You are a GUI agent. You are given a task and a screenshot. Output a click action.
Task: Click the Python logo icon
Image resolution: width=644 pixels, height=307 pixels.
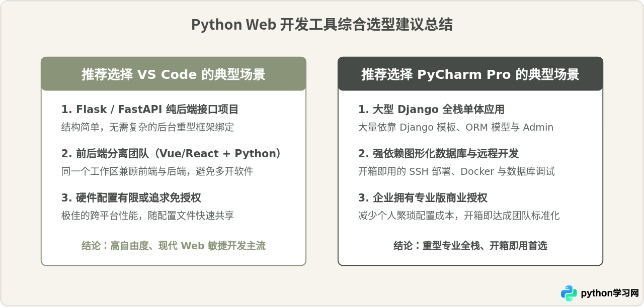[x=569, y=293]
